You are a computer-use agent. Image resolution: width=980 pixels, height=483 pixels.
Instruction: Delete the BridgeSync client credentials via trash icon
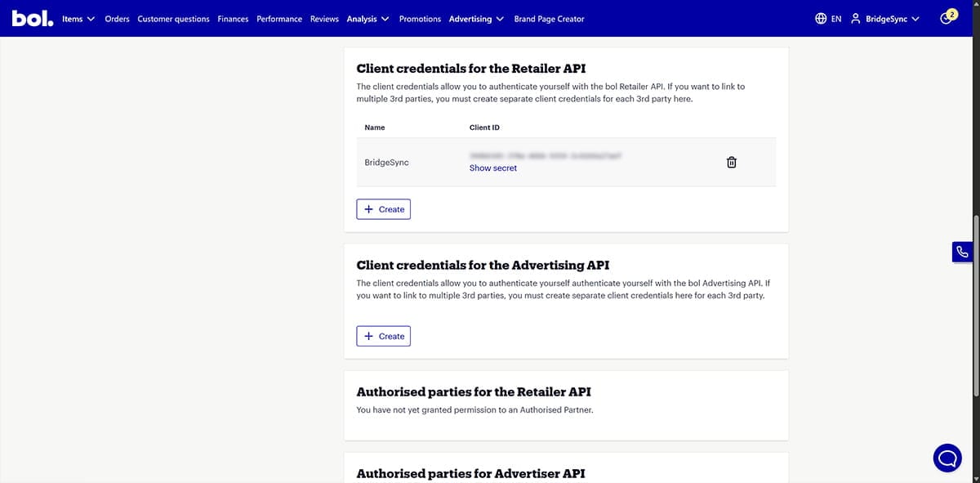coord(731,162)
